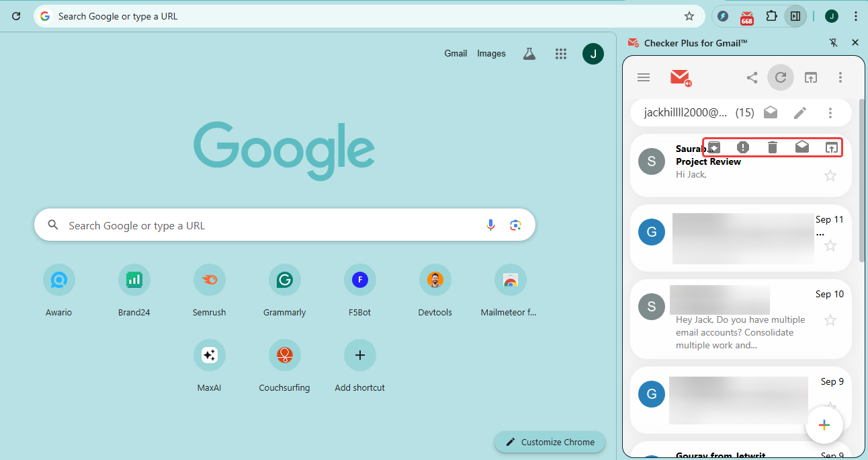This screenshot has width=868, height=460.
Task: Click the share icon in Checker Plus
Action: coord(752,77)
